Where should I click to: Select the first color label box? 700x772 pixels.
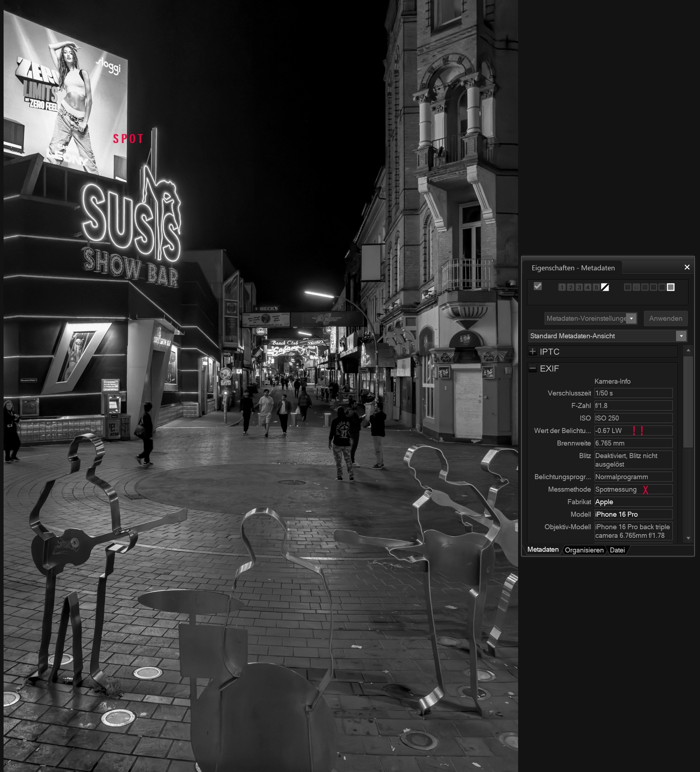[628, 287]
